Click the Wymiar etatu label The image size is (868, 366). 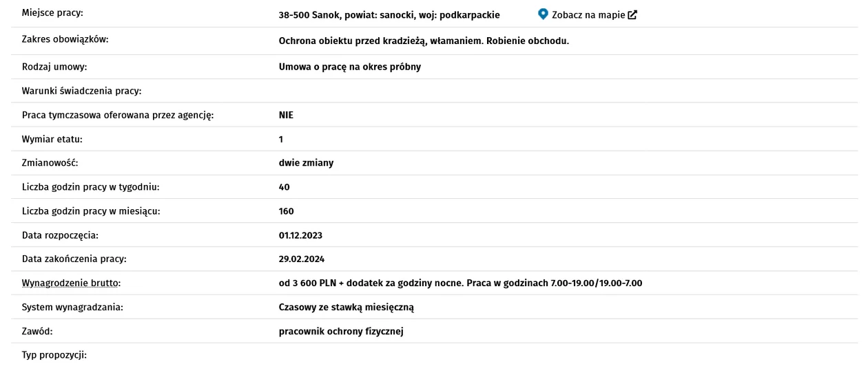pos(52,139)
